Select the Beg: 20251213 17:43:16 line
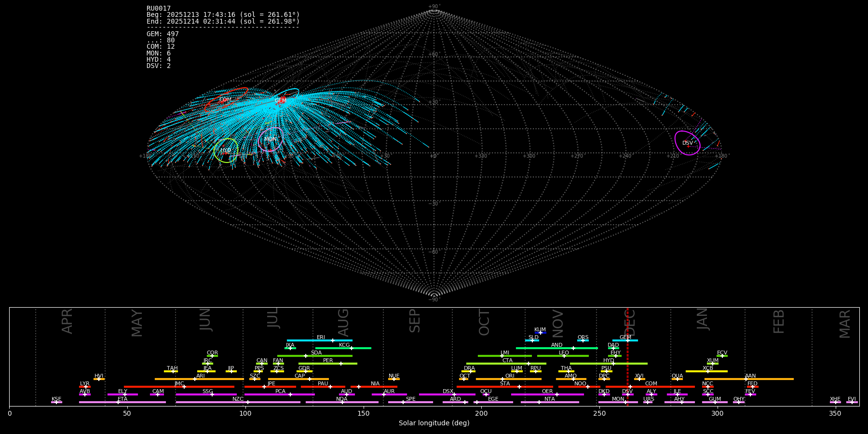This screenshot has width=868, height=434. (x=223, y=15)
